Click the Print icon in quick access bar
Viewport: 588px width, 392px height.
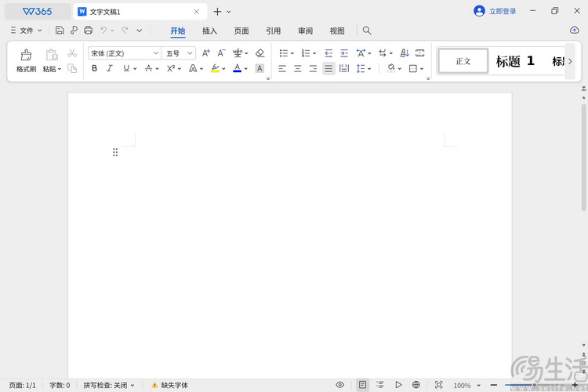88,31
